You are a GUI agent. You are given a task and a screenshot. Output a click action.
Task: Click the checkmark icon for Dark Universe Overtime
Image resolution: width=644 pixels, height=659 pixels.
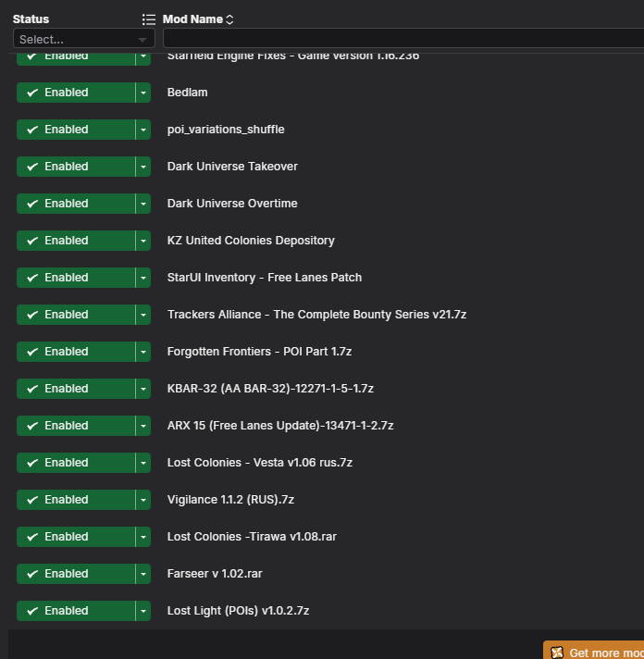(x=32, y=204)
